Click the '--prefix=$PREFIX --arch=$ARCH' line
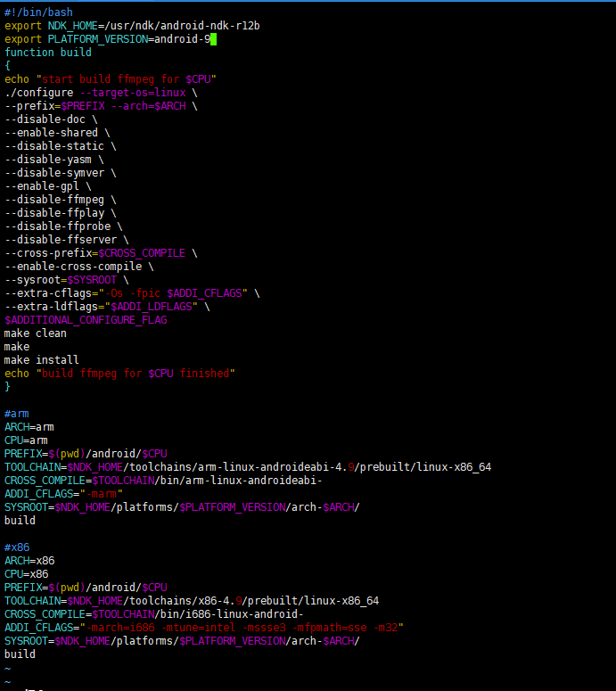This screenshot has height=691, width=616. click(101, 106)
